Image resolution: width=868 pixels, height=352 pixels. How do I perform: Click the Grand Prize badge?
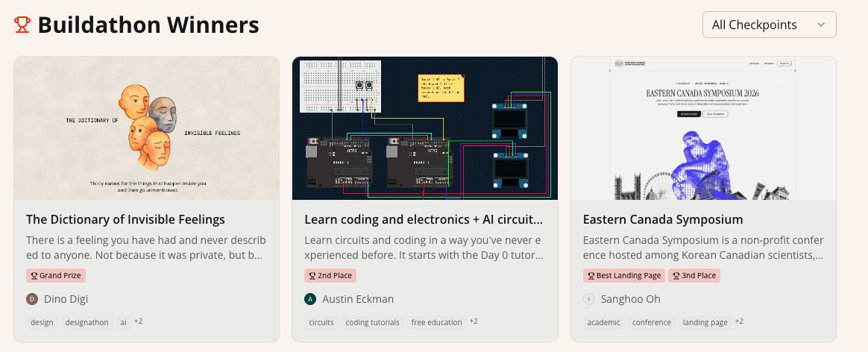(x=56, y=276)
